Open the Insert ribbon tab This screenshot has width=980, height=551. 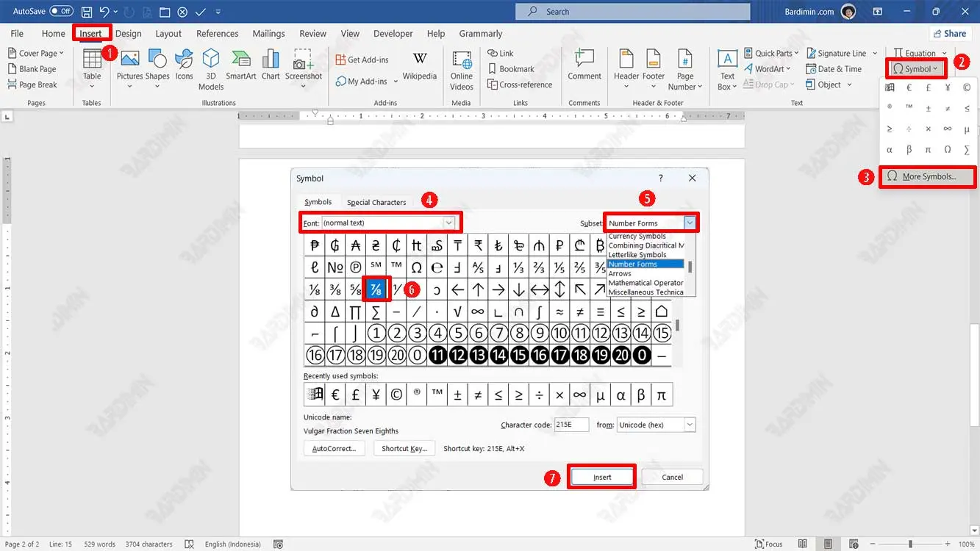90,33
